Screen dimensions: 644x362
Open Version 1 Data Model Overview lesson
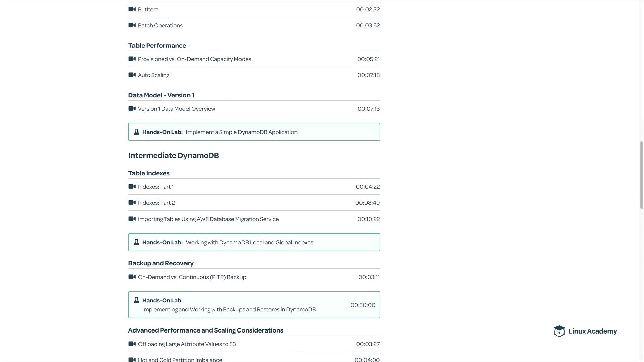176,109
